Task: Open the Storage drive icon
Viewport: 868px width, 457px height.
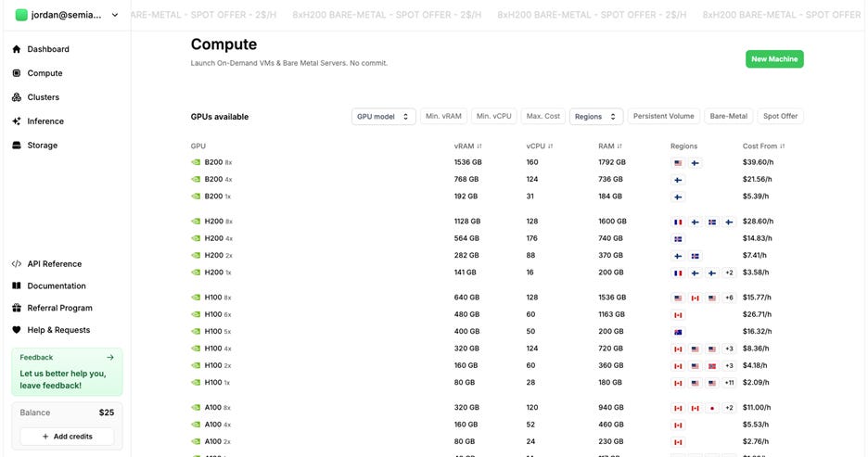Action: click(17, 146)
